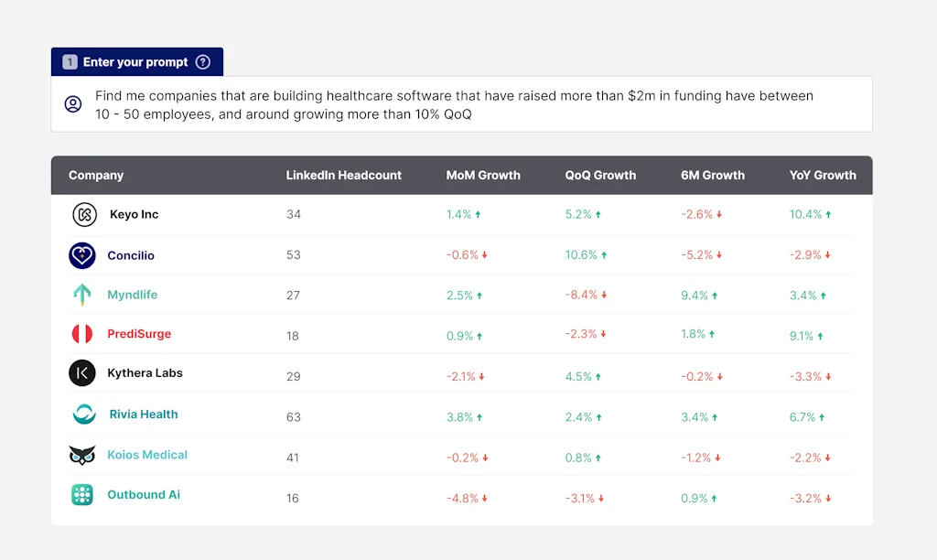937x560 pixels.
Task: Select the Rivia Health teal wave logo
Action: [81, 415]
